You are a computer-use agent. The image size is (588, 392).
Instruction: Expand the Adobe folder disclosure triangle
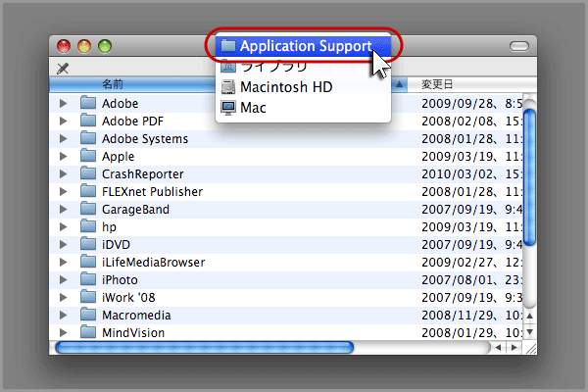[63, 103]
